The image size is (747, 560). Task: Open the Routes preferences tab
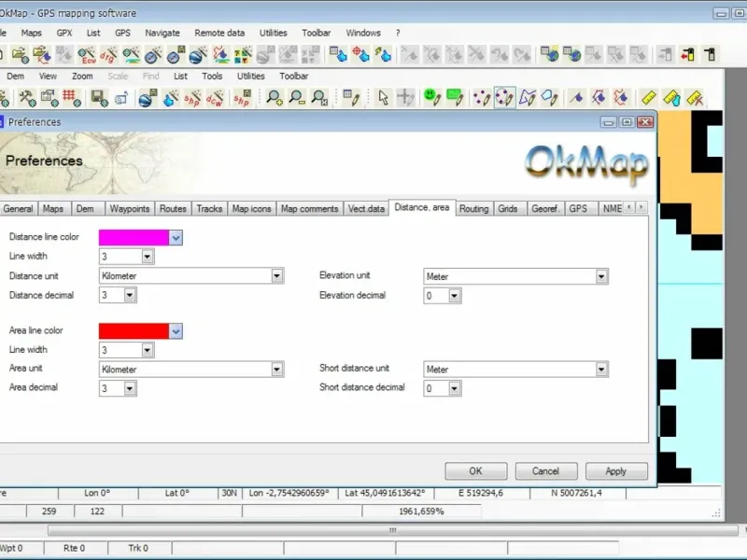pyautogui.click(x=173, y=209)
